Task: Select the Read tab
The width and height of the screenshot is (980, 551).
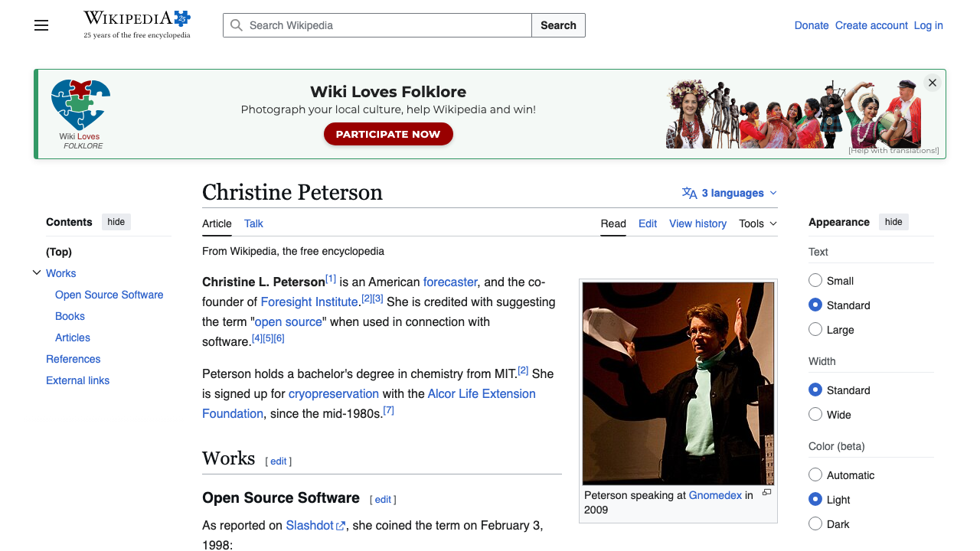Action: [x=613, y=223]
